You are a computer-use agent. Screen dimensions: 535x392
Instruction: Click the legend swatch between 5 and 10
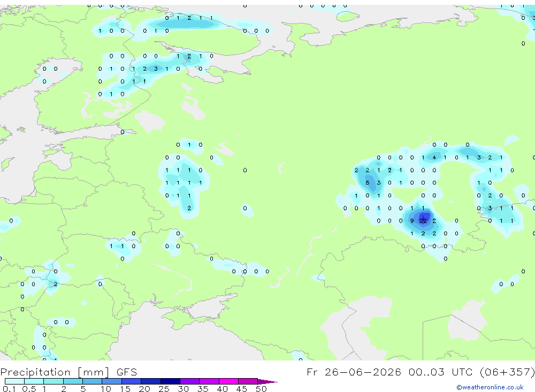click(x=93, y=381)
